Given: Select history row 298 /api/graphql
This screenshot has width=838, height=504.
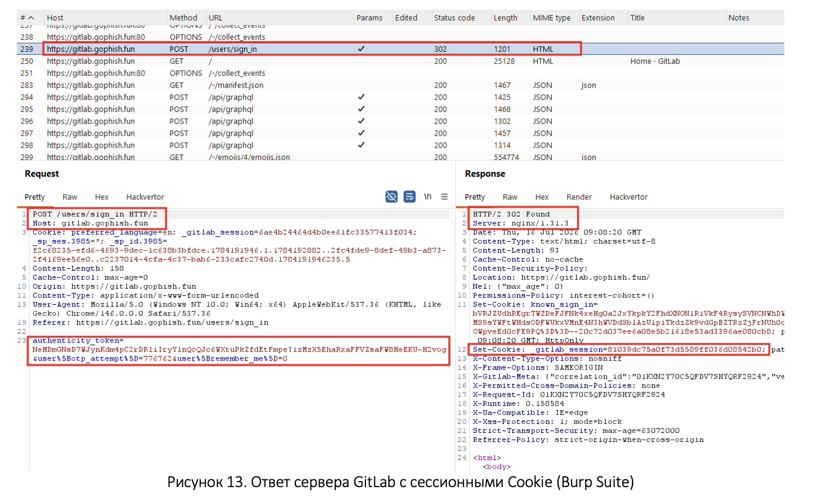Looking at the screenshot, I should pos(400,145).
